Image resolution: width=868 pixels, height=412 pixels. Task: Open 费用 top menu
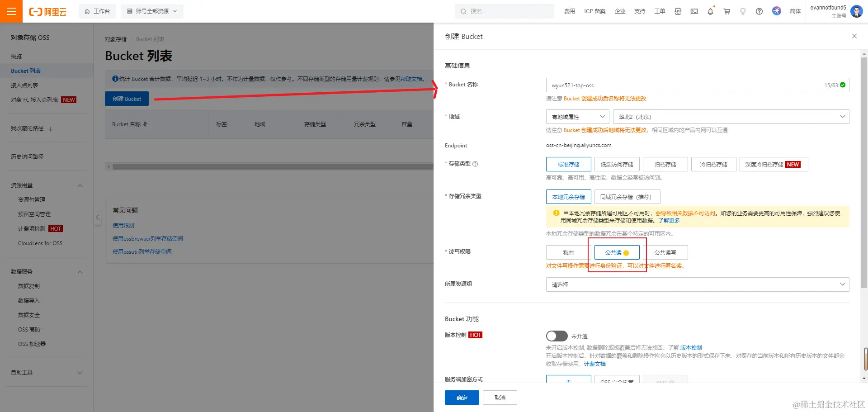(x=570, y=11)
